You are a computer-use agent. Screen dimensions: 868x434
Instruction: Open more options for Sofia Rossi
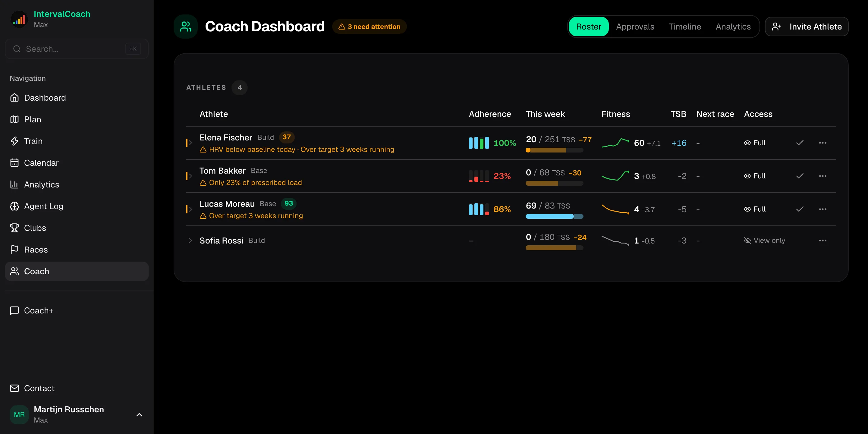click(822, 241)
